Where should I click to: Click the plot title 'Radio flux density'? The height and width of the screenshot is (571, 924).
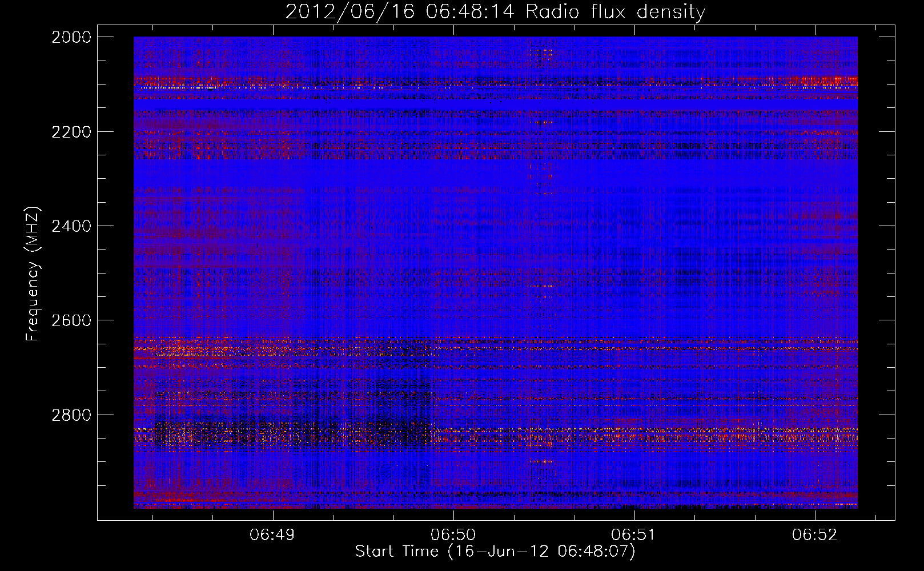(616, 12)
